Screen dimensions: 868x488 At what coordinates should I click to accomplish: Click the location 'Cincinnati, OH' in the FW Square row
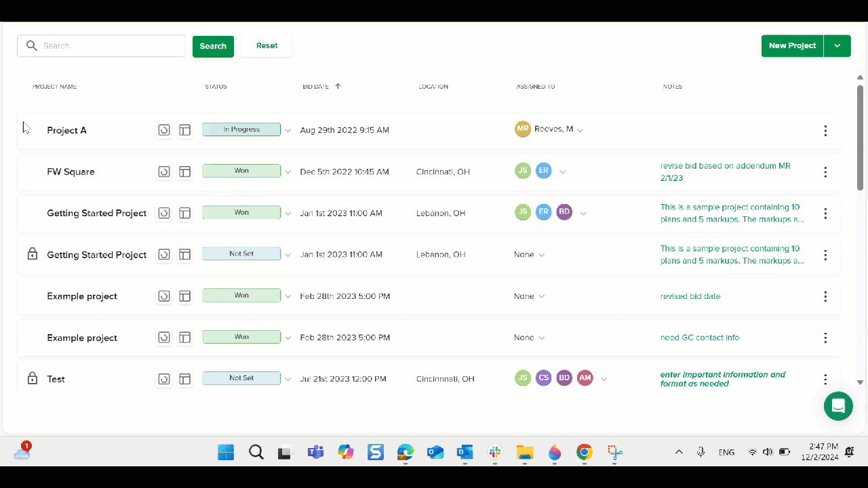coord(443,171)
